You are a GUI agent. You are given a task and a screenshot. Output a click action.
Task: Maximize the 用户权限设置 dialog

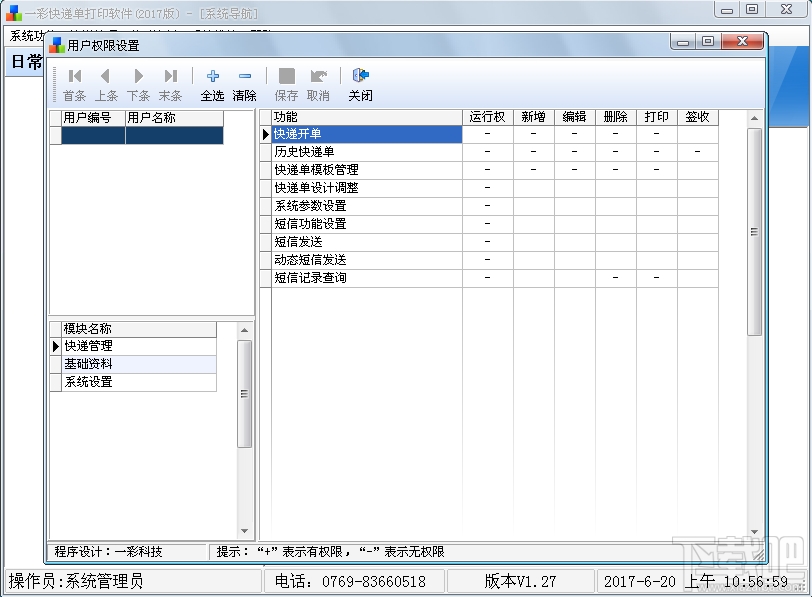[x=708, y=41]
